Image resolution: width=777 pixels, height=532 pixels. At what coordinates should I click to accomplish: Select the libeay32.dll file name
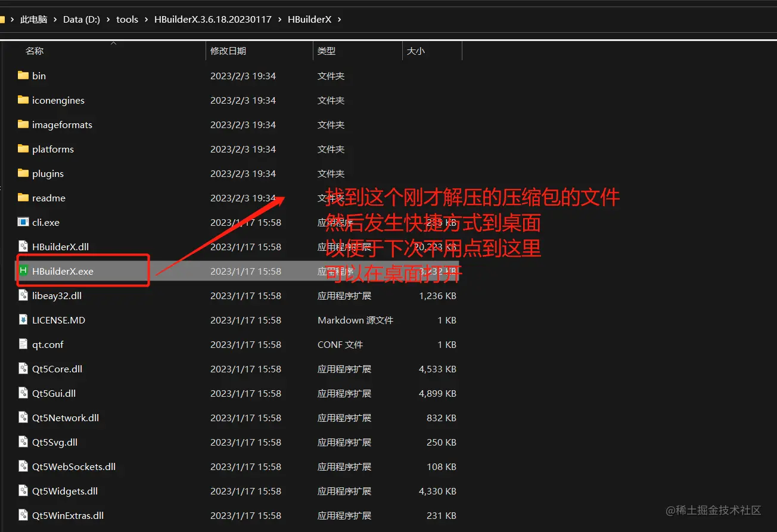point(57,295)
